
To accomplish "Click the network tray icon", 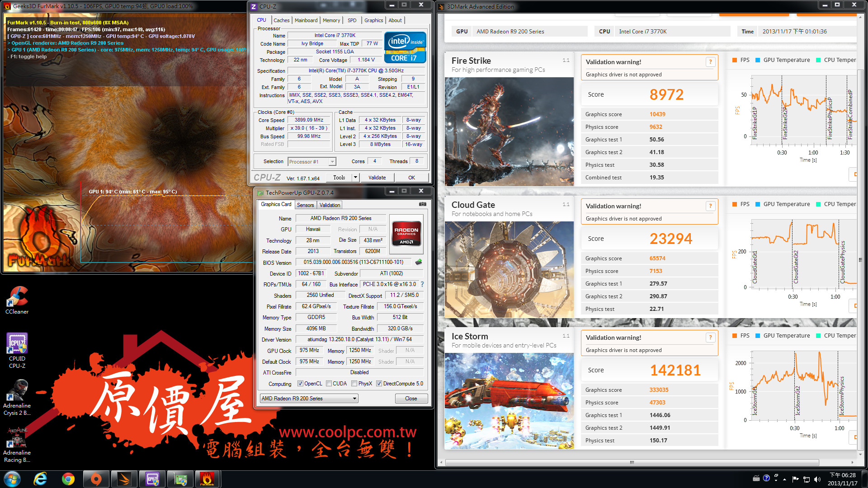I will (807, 479).
